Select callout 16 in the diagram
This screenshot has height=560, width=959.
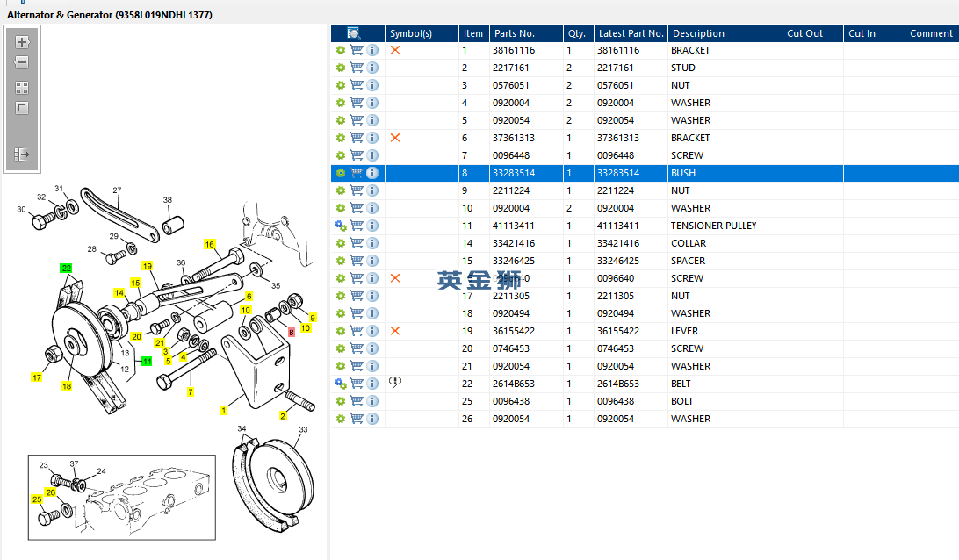(210, 245)
